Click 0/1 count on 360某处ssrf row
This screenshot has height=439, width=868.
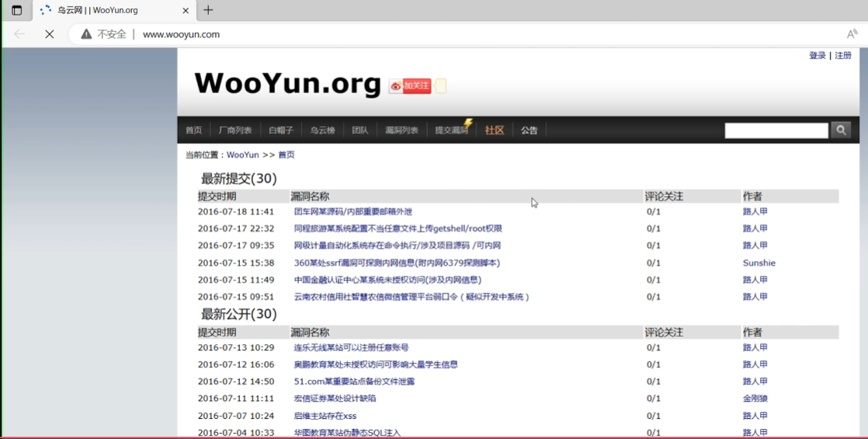(653, 263)
